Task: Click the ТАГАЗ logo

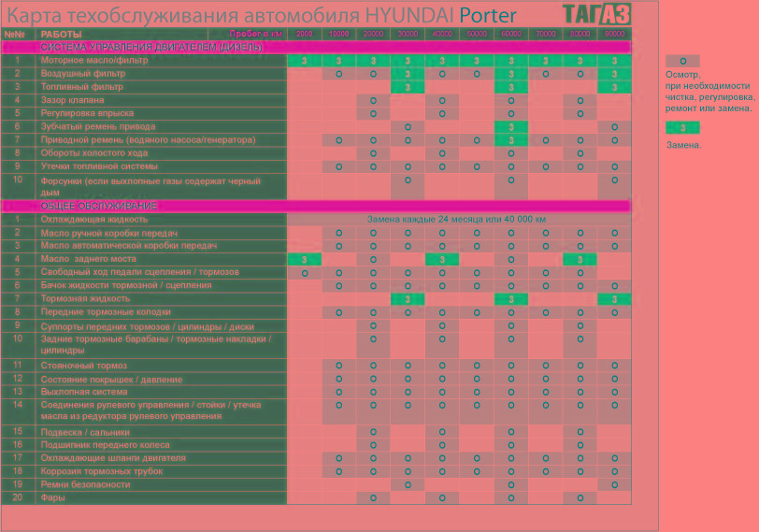Action: coord(597,14)
